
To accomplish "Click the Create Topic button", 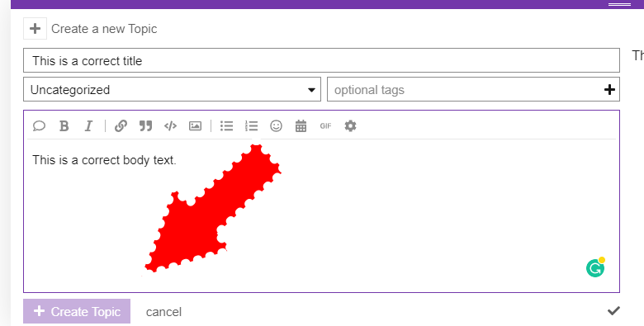I will coord(77,311).
